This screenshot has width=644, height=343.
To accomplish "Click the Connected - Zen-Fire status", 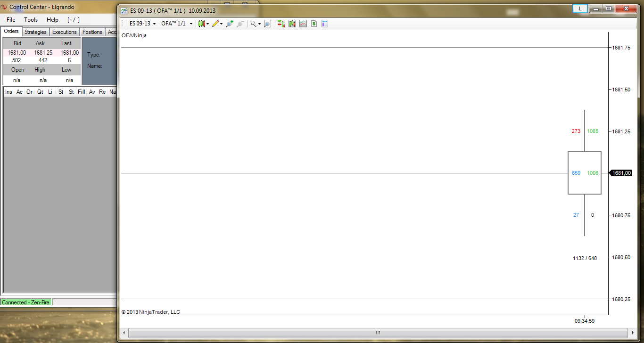I will [27, 302].
